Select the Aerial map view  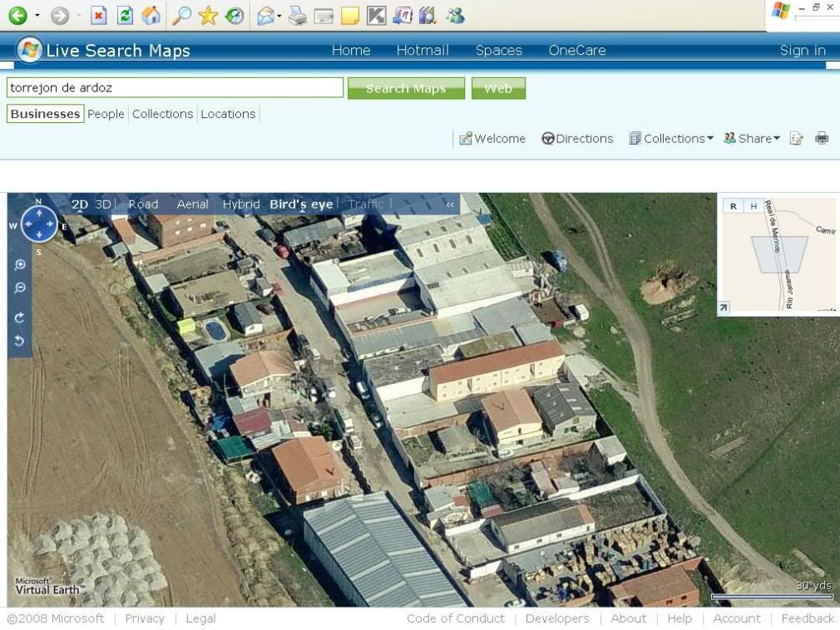(x=192, y=204)
